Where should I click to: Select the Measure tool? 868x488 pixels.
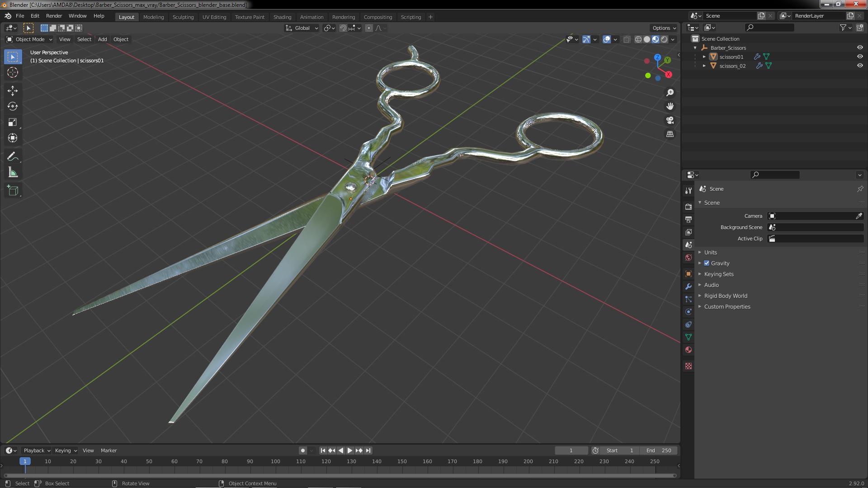[x=13, y=173]
